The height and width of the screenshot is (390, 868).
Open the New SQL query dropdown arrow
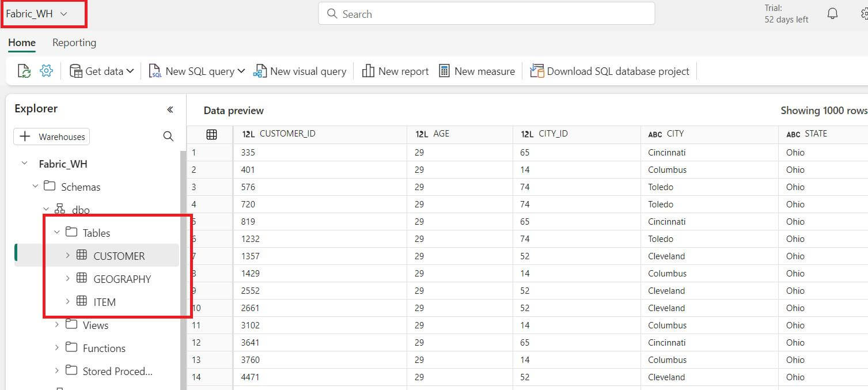click(241, 71)
